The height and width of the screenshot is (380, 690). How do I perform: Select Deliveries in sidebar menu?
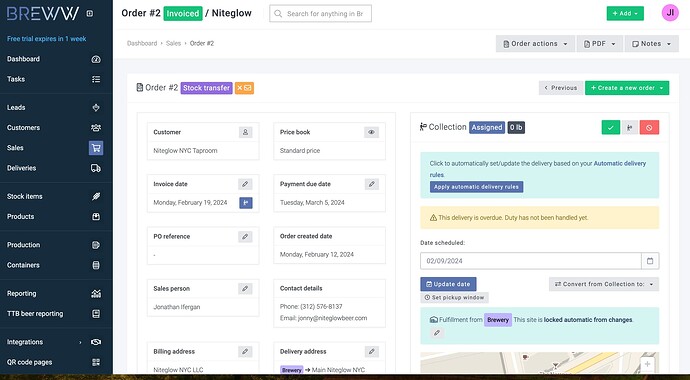[22, 168]
